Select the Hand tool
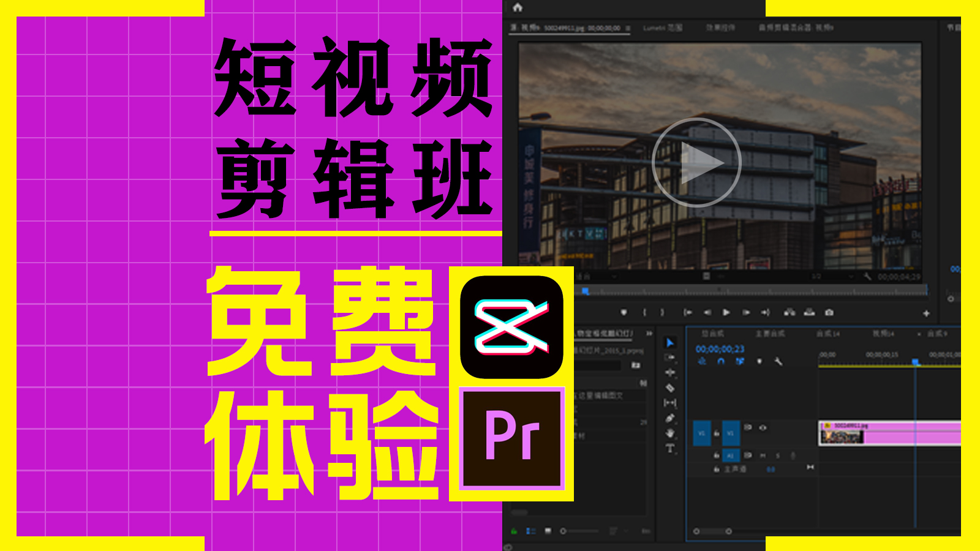980x551 pixels. (x=670, y=433)
